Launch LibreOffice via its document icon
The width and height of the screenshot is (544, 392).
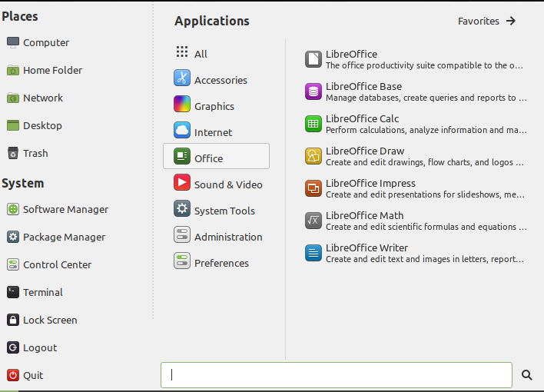(x=313, y=59)
